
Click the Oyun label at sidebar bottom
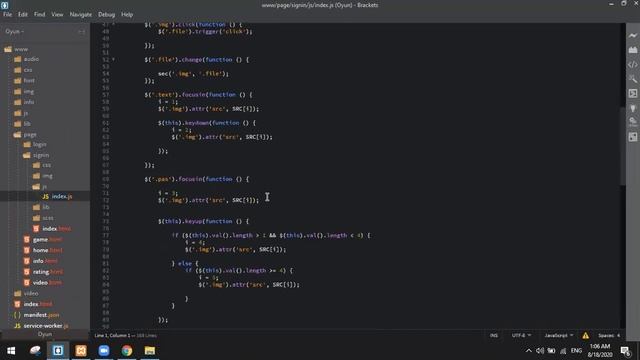click(45, 334)
